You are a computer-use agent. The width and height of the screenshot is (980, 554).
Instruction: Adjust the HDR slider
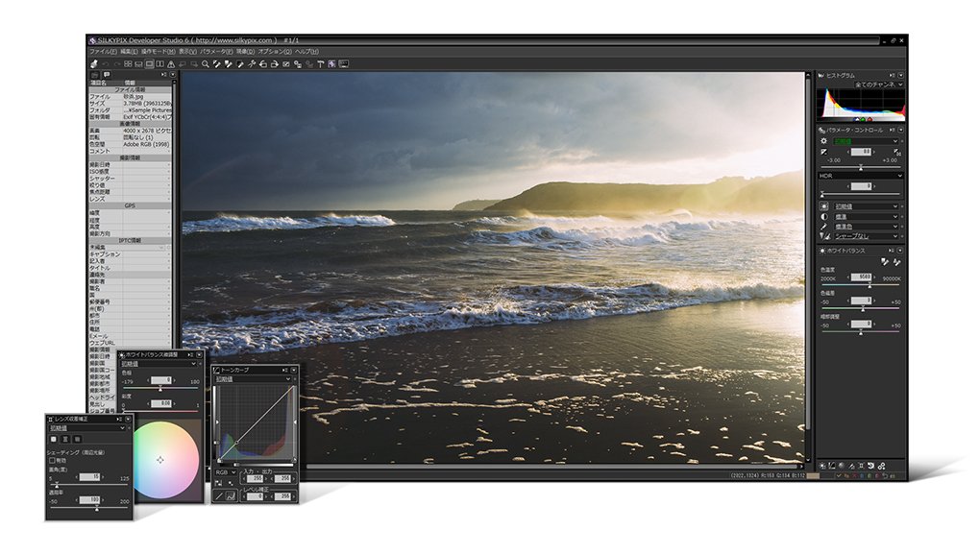click(861, 194)
